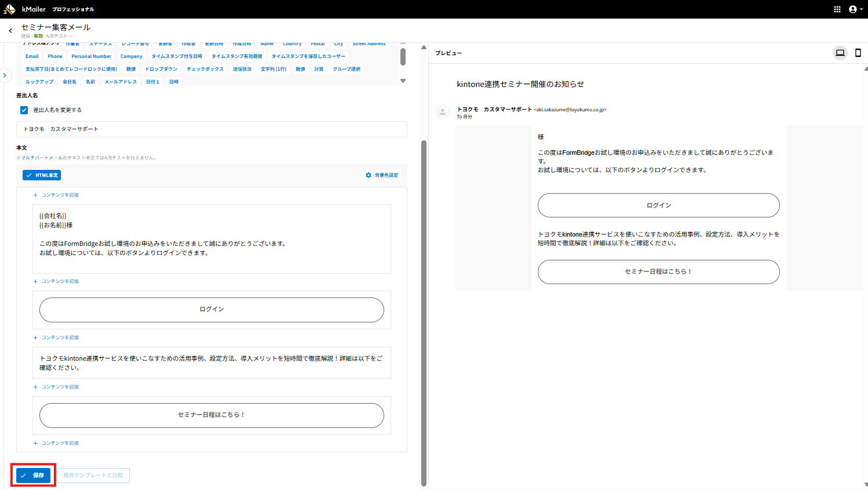
Task: Edit the sender name input field
Action: (211, 129)
